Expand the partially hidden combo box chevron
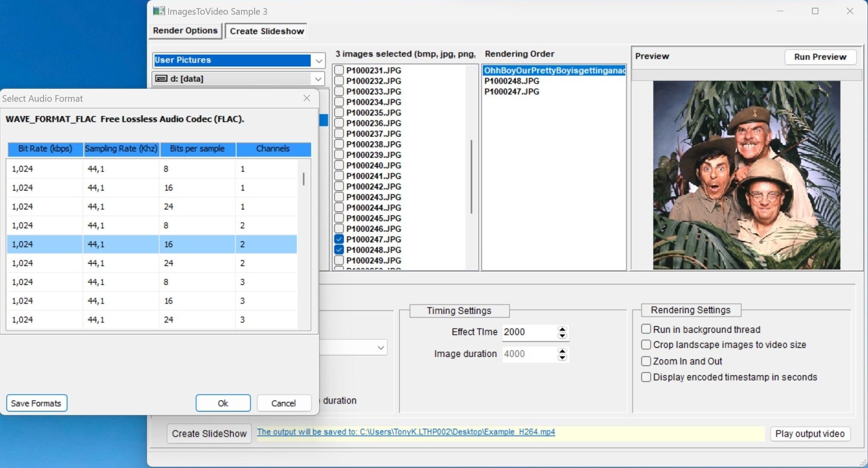This screenshot has height=468, width=868. [x=380, y=347]
